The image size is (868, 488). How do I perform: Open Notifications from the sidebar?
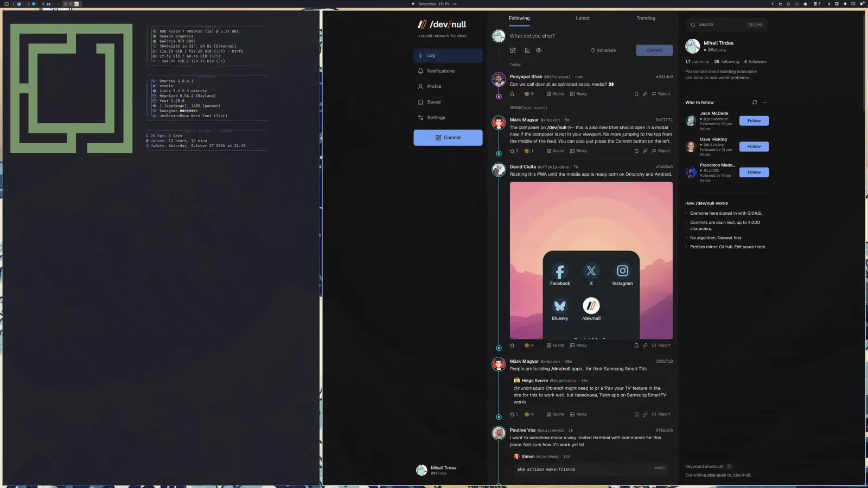[448, 71]
